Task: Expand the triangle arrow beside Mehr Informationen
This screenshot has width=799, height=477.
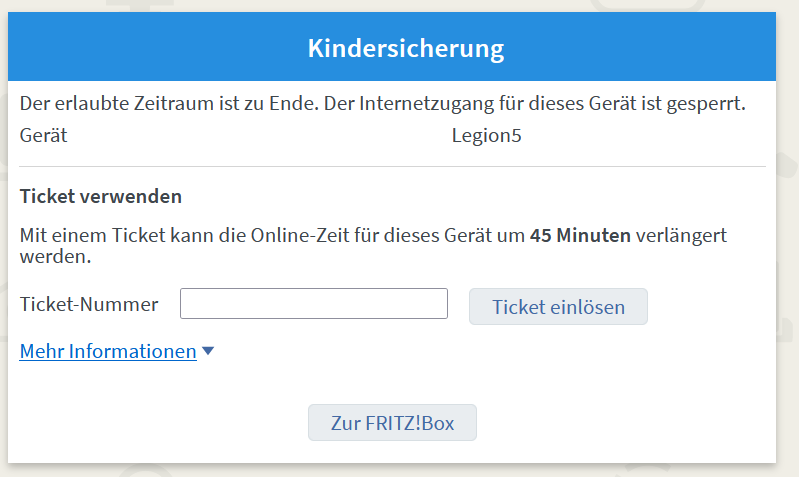Action: pos(208,351)
